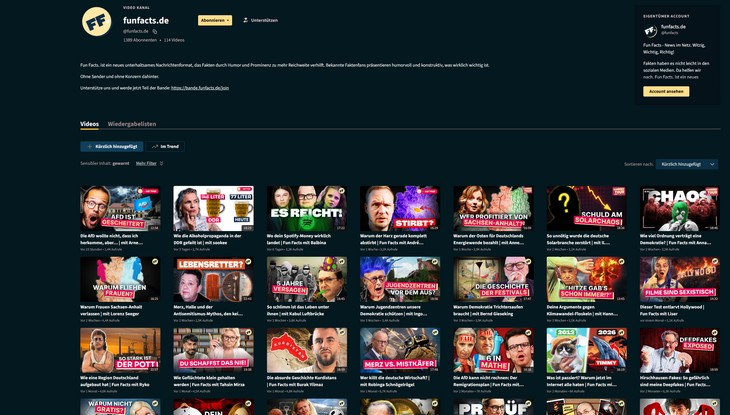Open the funfacts.de owner account name link

(x=673, y=27)
